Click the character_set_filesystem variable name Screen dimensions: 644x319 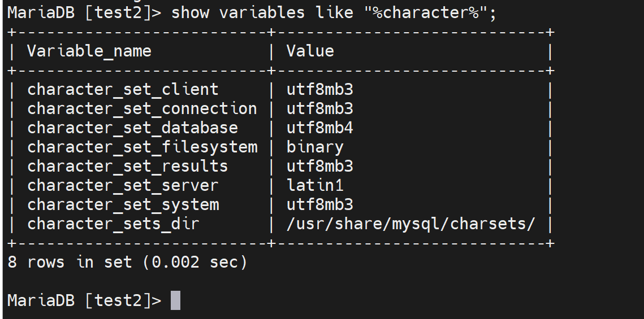(142, 147)
